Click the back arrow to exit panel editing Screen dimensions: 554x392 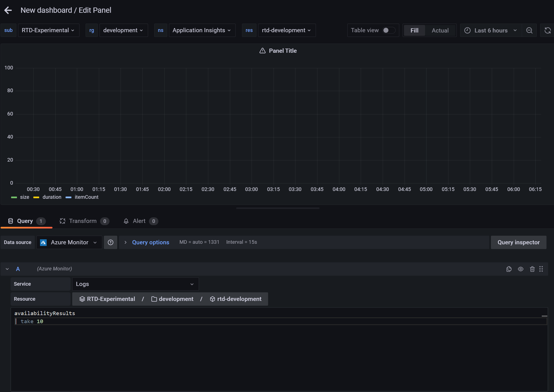(x=8, y=10)
